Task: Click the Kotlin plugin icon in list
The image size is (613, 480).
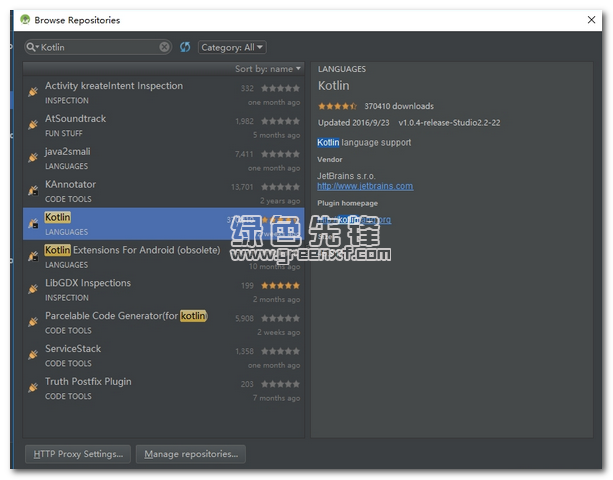Action: (x=33, y=223)
